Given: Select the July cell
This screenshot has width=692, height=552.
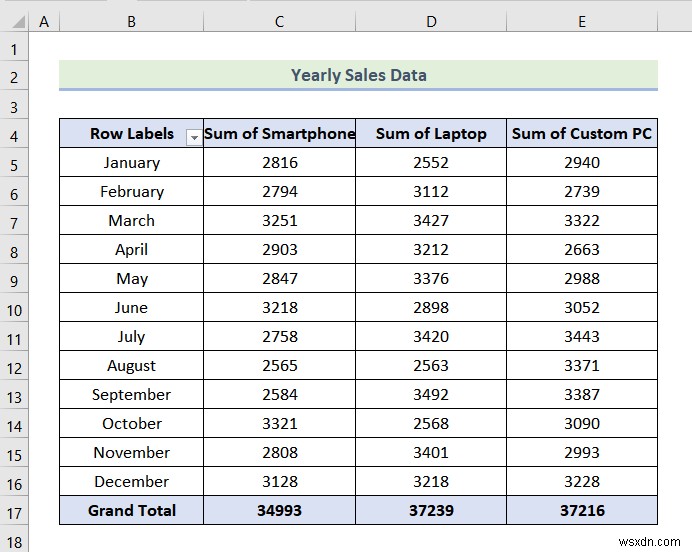Looking at the screenshot, I should coord(132,336).
